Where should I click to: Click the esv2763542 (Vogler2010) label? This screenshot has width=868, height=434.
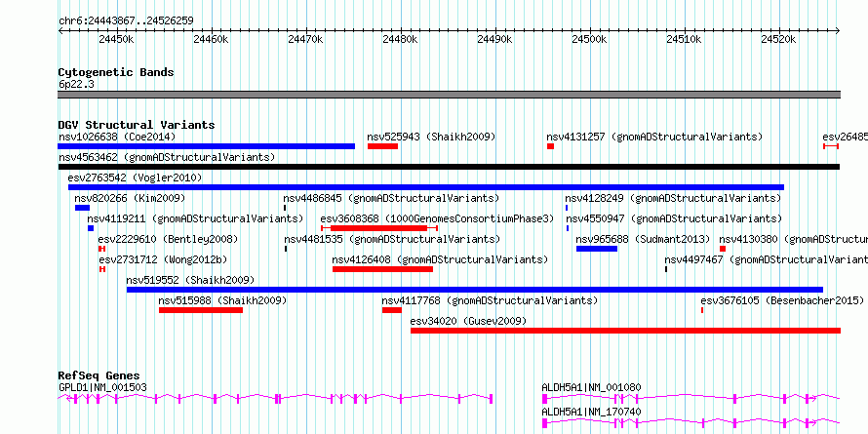(135, 178)
